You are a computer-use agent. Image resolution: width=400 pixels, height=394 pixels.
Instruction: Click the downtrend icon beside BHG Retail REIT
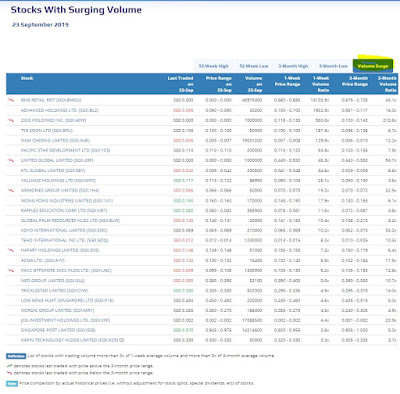pos(11,100)
